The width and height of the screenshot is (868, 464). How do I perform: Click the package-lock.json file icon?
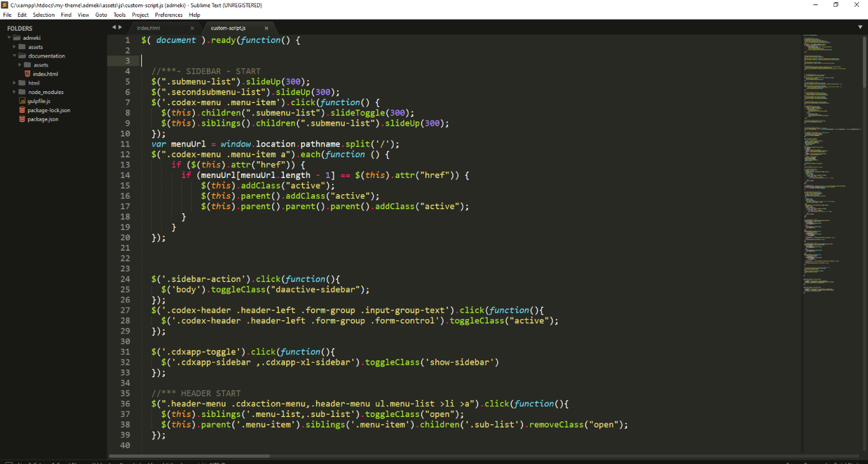pos(22,110)
